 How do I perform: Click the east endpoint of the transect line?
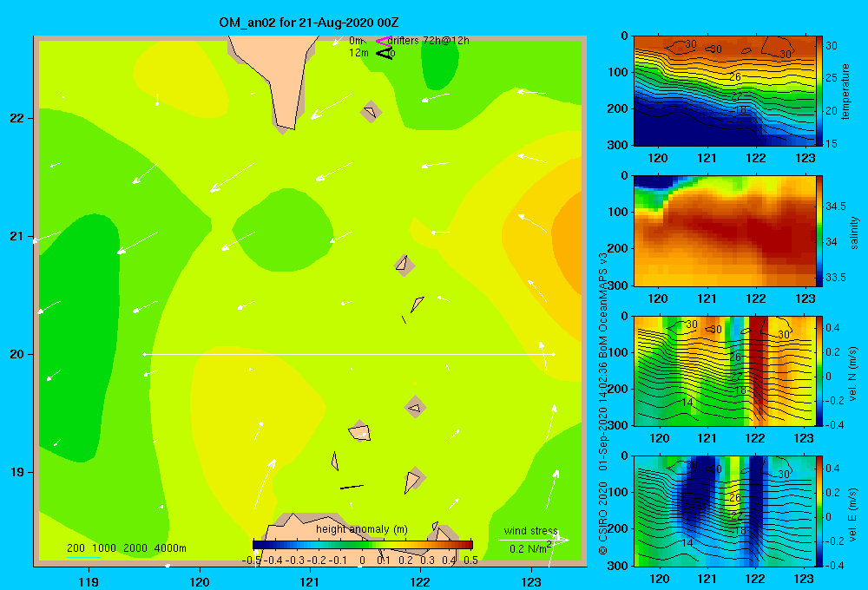[x=553, y=354]
